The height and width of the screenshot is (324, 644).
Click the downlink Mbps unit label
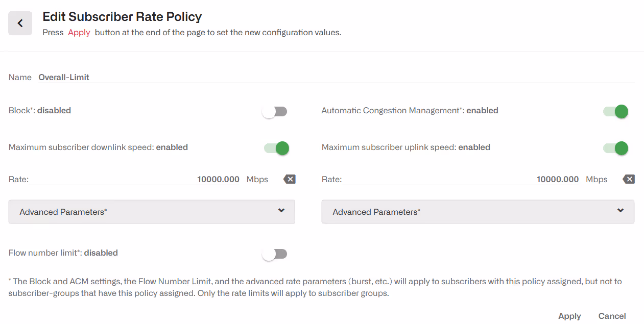257,179
